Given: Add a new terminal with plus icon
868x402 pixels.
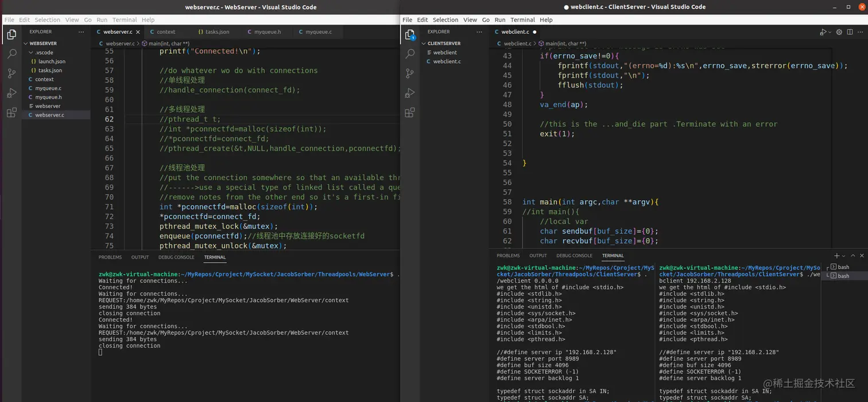Looking at the screenshot, I should (x=836, y=256).
